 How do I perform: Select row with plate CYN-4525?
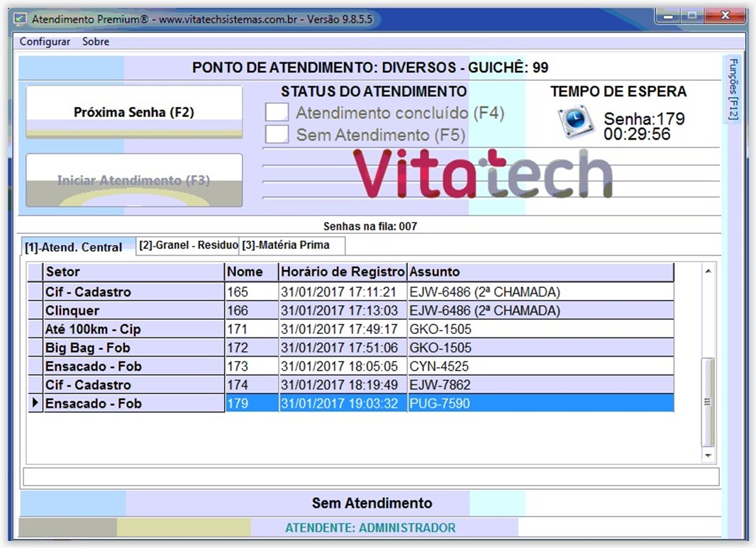coord(440,367)
